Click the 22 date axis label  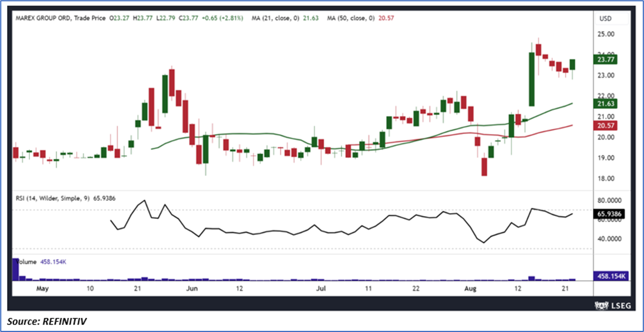[416, 289]
